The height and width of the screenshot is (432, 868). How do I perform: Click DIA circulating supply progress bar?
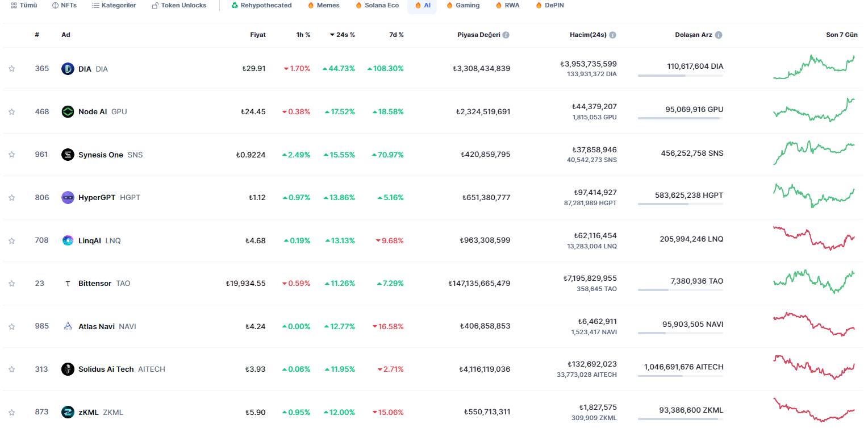(x=681, y=75)
